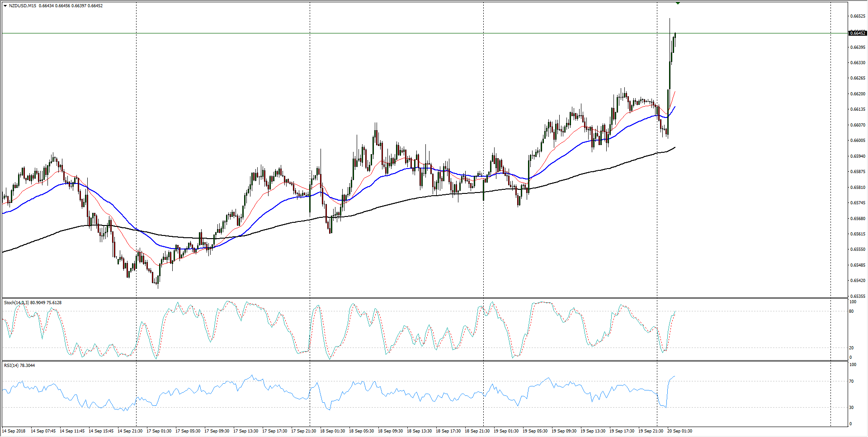Click the 19 Sep 09:30 time label
This screenshot has width=868, height=437.
coord(564,431)
